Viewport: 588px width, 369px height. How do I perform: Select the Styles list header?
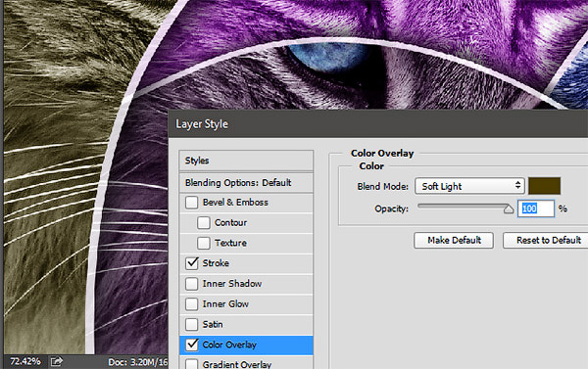(246, 161)
